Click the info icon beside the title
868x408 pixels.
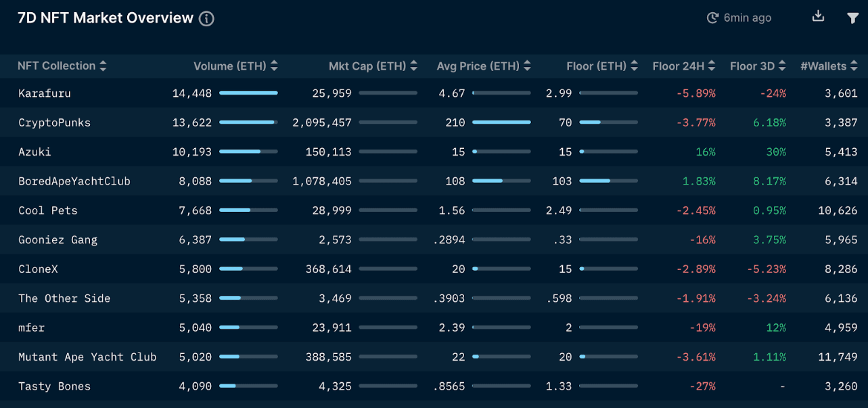206,19
